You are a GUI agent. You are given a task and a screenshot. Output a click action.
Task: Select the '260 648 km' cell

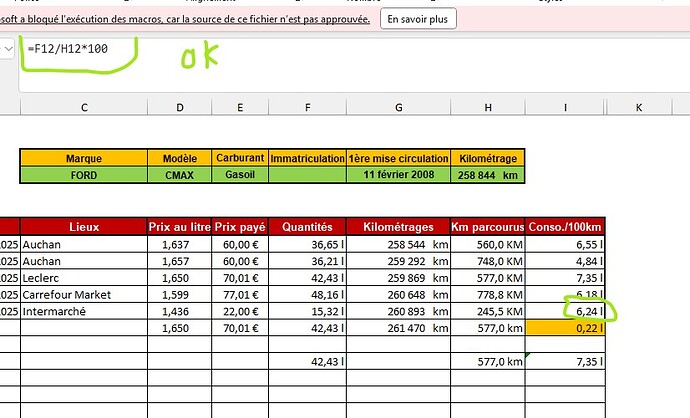[399, 295]
